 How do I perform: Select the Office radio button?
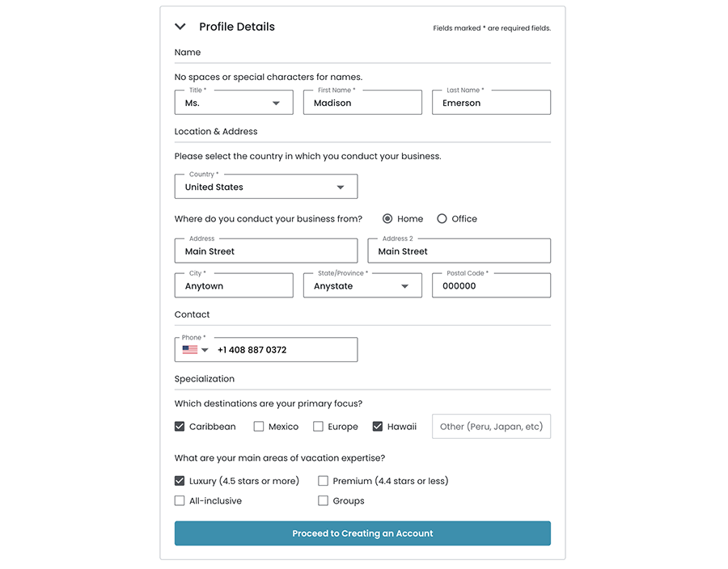pyautogui.click(x=442, y=219)
